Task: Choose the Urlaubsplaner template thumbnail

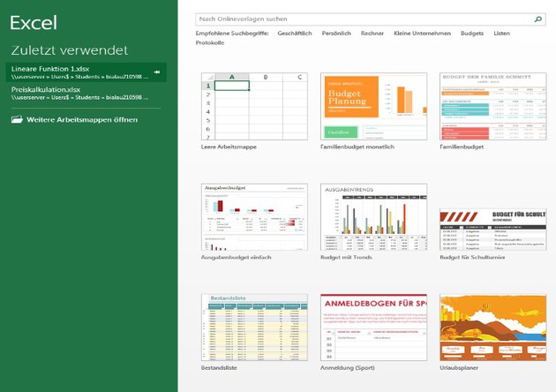Action: coord(492,327)
